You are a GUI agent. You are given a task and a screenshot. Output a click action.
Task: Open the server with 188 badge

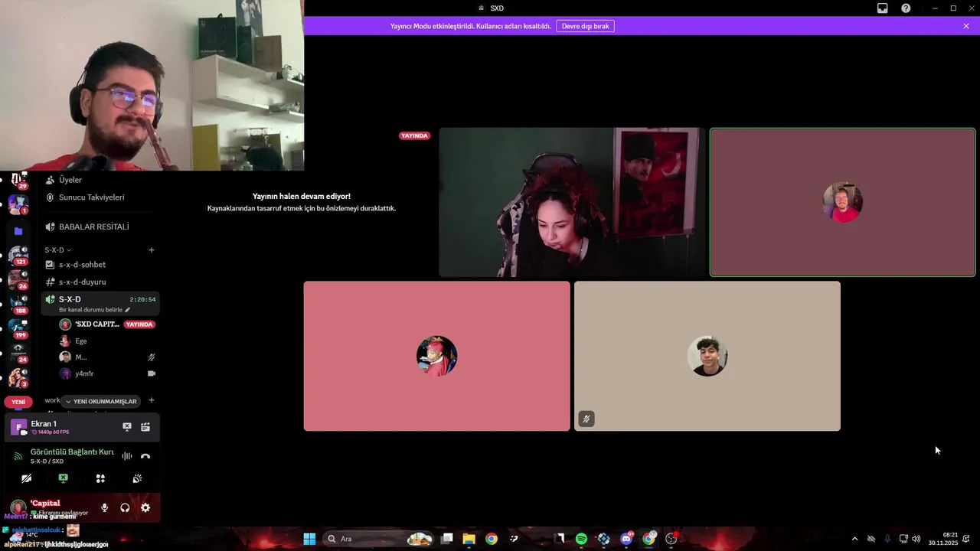click(x=18, y=304)
